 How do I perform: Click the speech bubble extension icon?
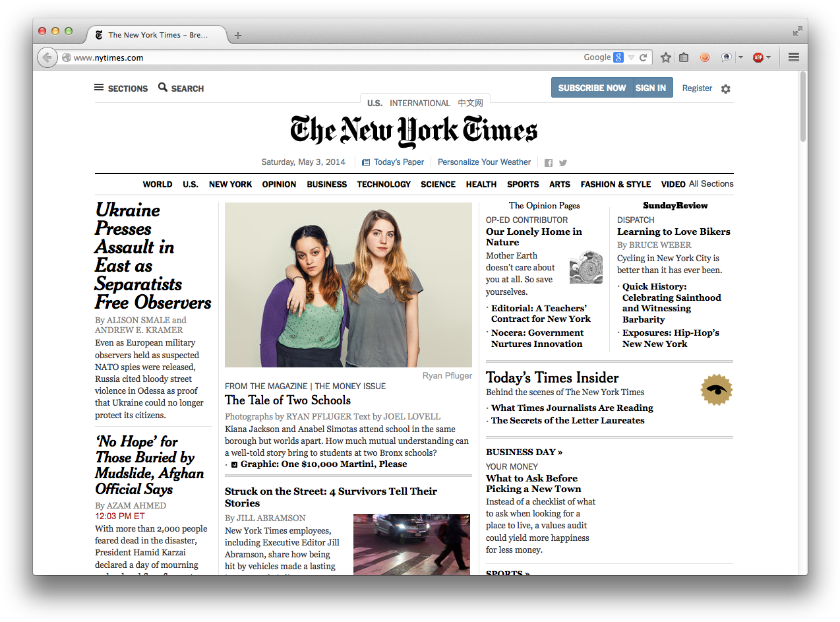pos(726,57)
